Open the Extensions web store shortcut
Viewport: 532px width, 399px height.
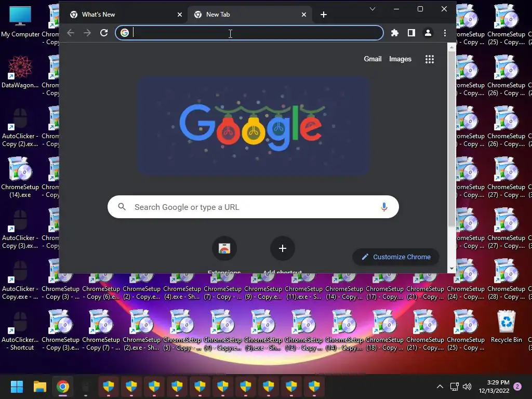(x=224, y=248)
